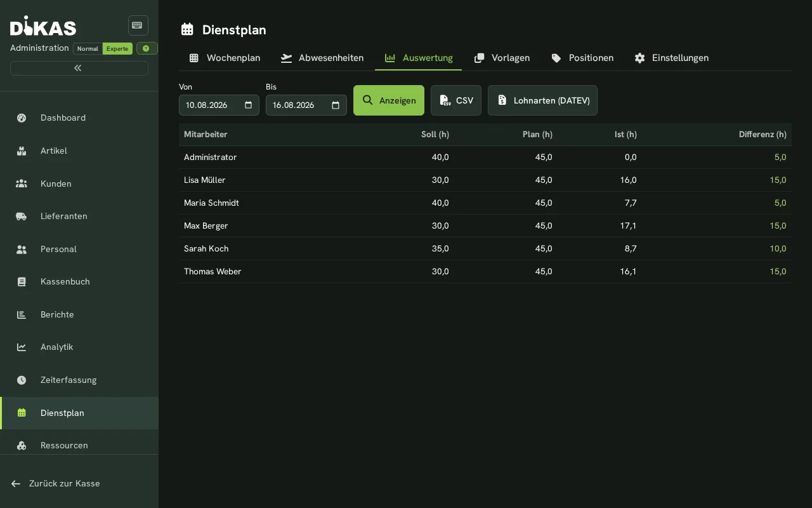This screenshot has width=812, height=508.
Task: Click the Lieferanten truck icon
Action: pos(22,216)
